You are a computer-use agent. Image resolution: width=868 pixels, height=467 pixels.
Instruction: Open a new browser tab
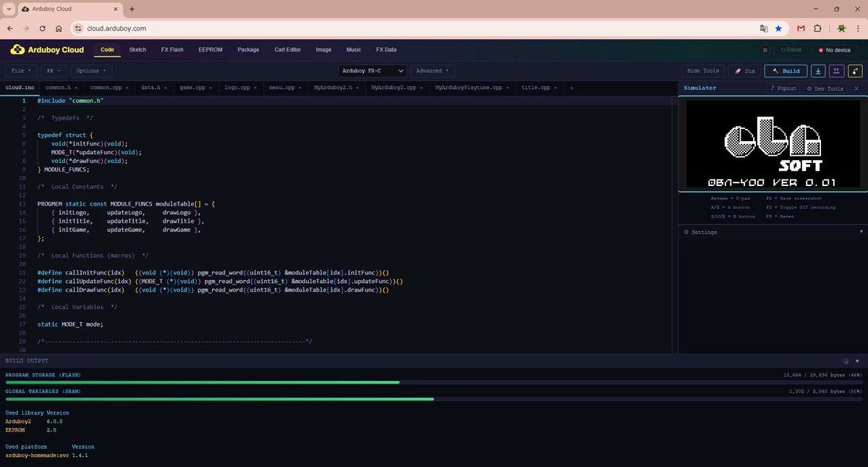tap(132, 9)
